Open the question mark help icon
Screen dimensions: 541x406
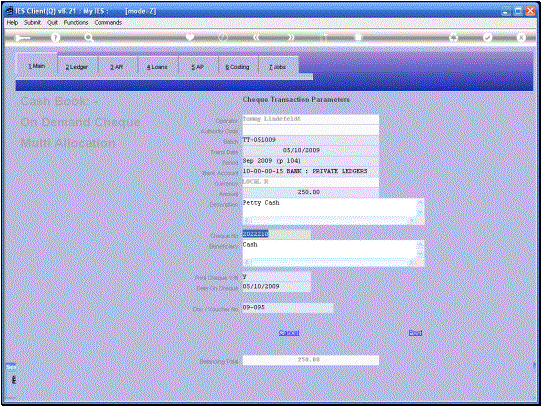(55, 38)
